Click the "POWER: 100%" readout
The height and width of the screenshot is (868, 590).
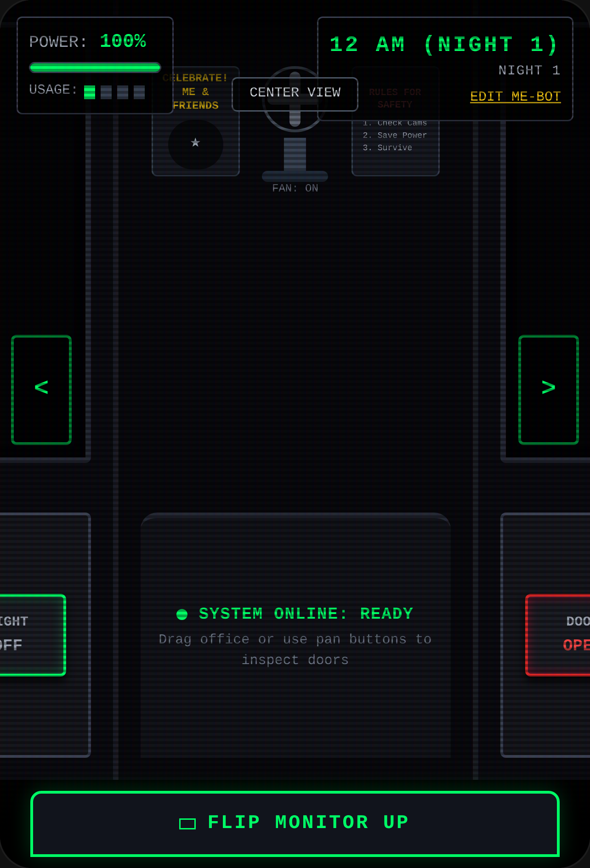[88, 41]
